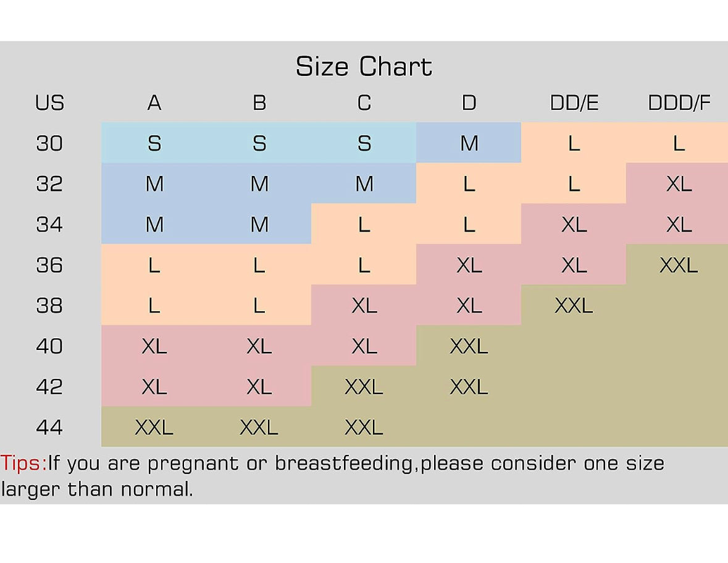Click the XXL cell for 44 B
Image resolution: width=728 pixels, height=563 pixels.
259,427
